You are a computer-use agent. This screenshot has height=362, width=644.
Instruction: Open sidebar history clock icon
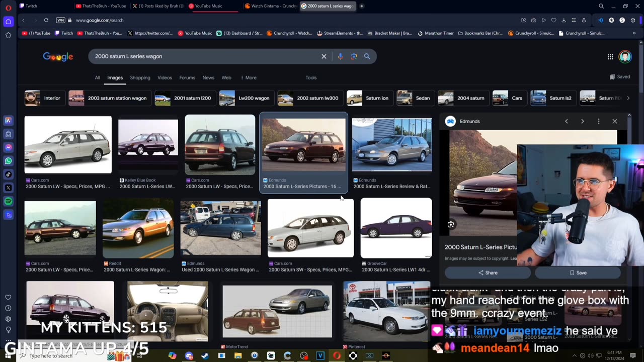click(x=8, y=308)
